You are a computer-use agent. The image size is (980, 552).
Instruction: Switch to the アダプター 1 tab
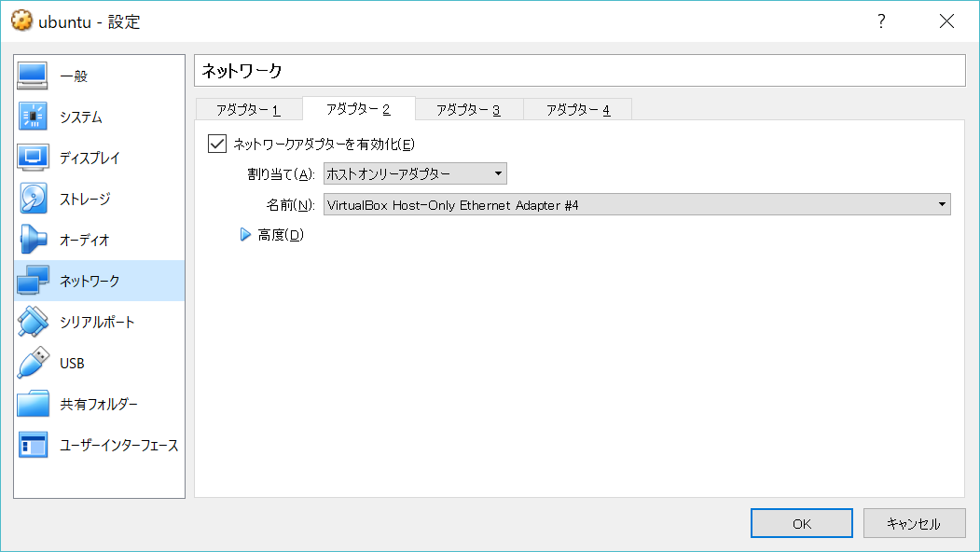tap(248, 108)
